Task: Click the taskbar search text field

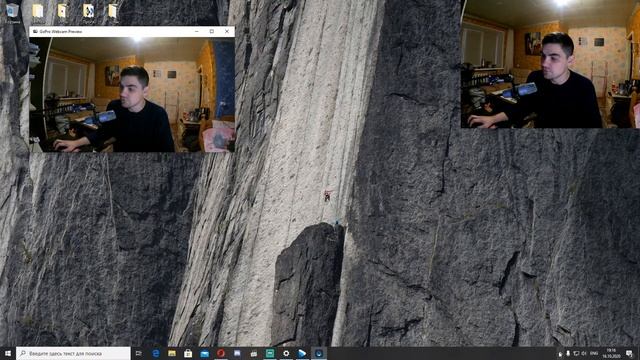Action: (73, 353)
